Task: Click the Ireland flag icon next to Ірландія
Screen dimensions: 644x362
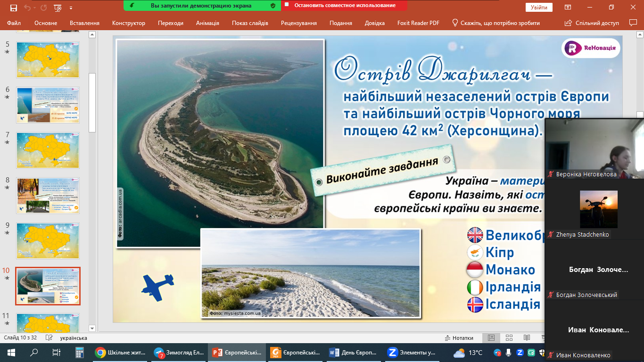Action: coord(475,287)
